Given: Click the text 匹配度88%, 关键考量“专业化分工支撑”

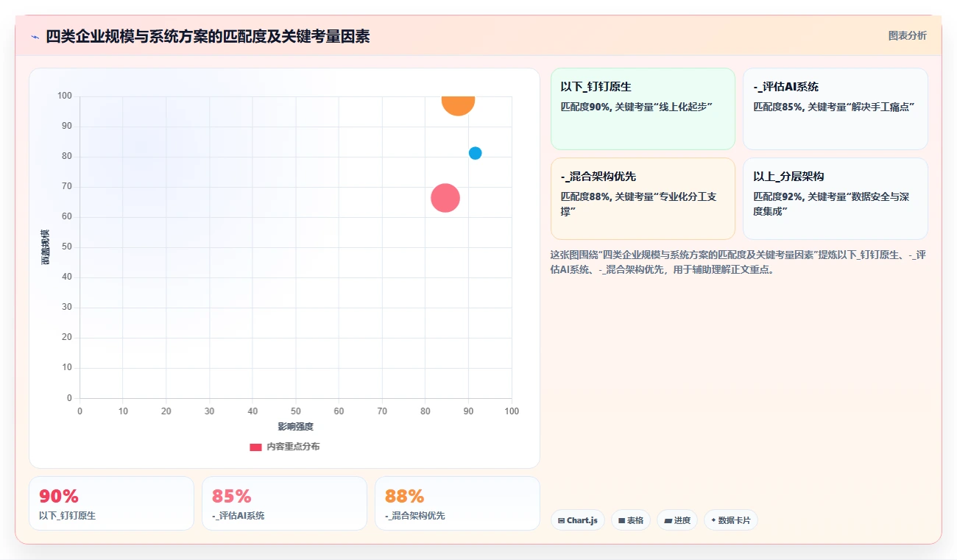Looking at the screenshot, I should tap(638, 204).
